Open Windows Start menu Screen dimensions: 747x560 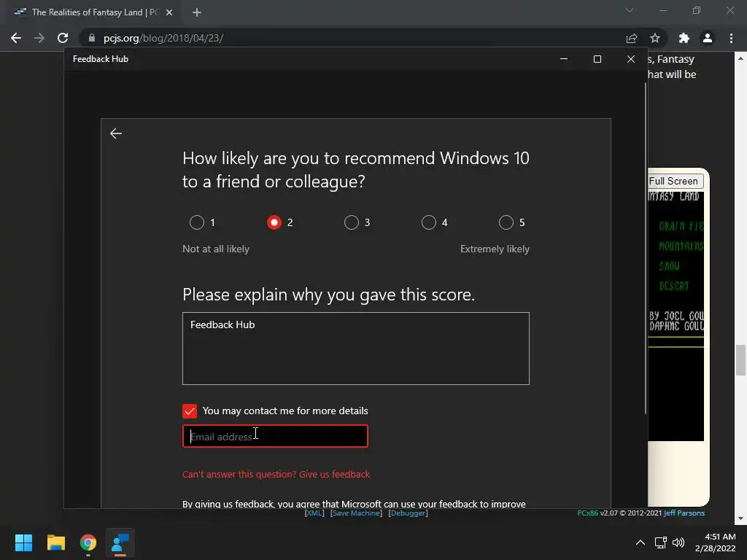[x=23, y=542]
